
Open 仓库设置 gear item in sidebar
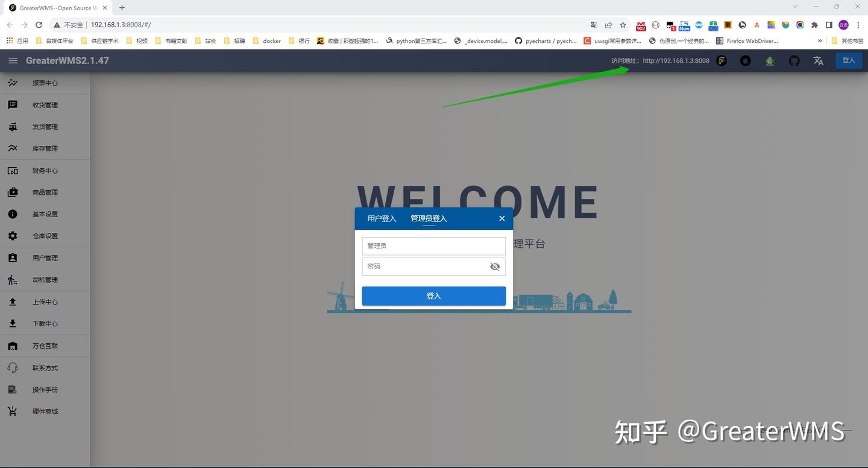coord(45,236)
